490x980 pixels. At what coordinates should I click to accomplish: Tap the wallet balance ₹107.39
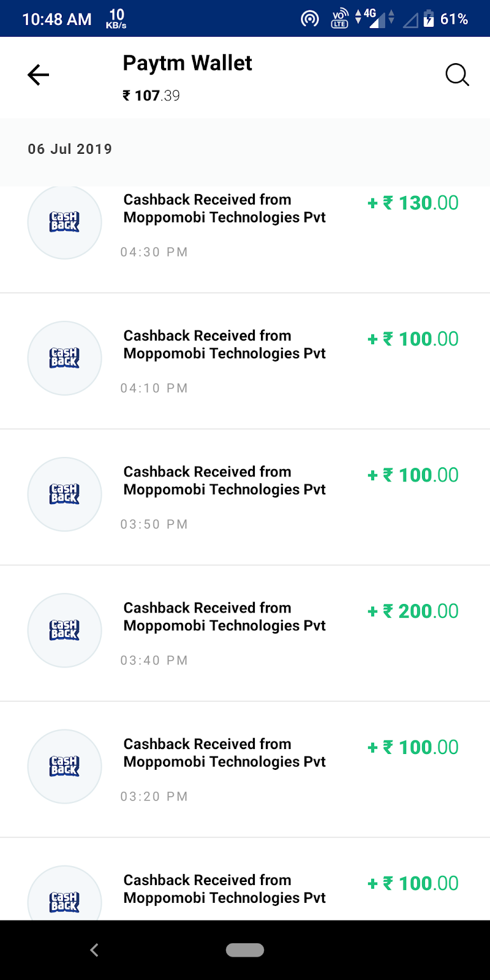click(151, 96)
